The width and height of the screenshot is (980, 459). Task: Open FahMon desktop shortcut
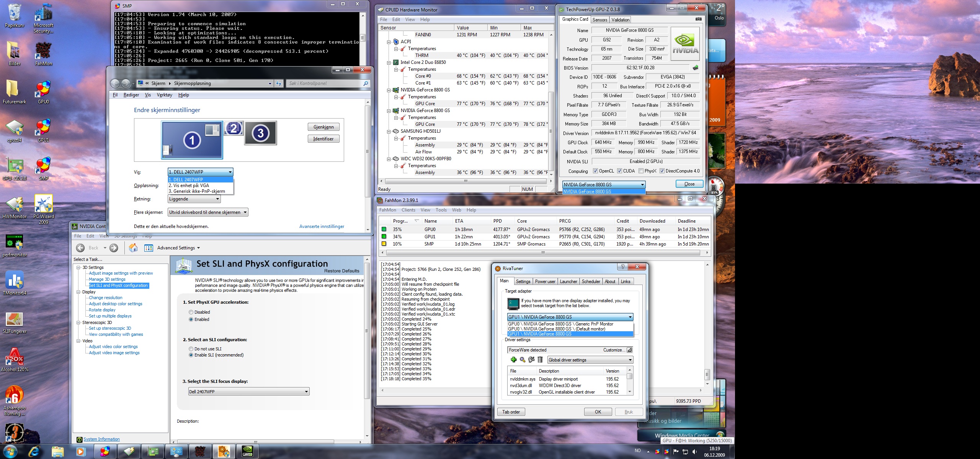(44, 54)
